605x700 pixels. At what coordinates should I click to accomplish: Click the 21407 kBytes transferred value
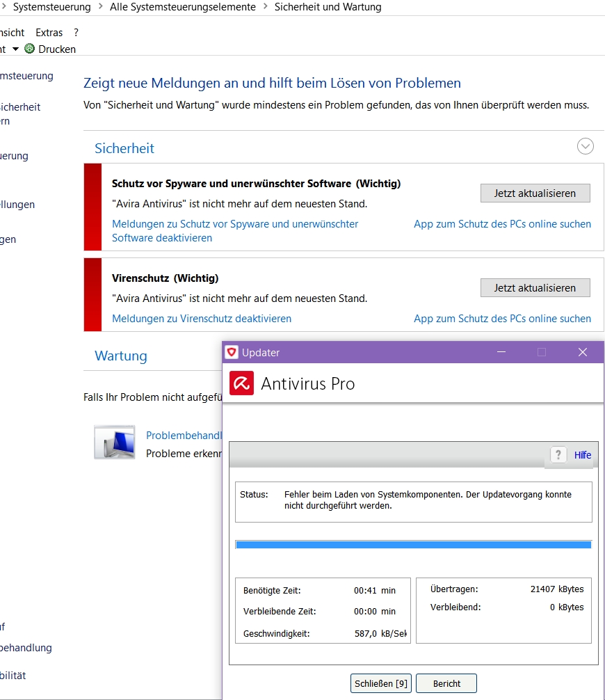557,589
